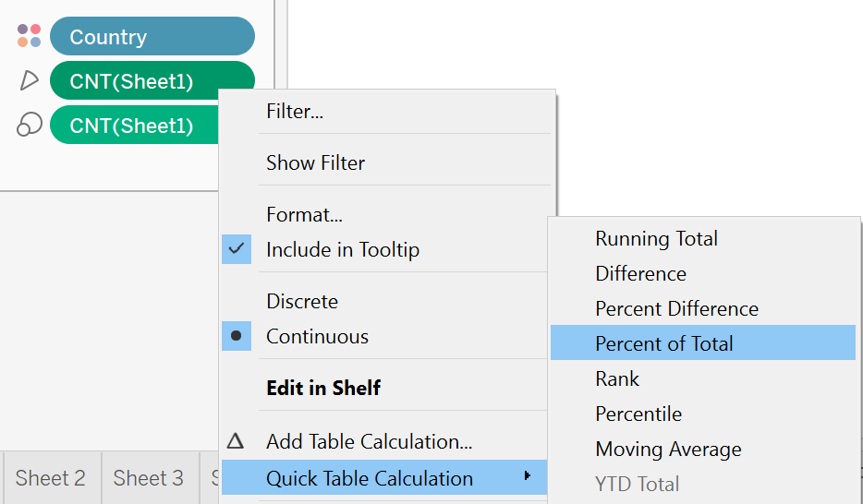Switch to Sheet 3 tab
The height and width of the screenshot is (504, 863).
(x=148, y=478)
